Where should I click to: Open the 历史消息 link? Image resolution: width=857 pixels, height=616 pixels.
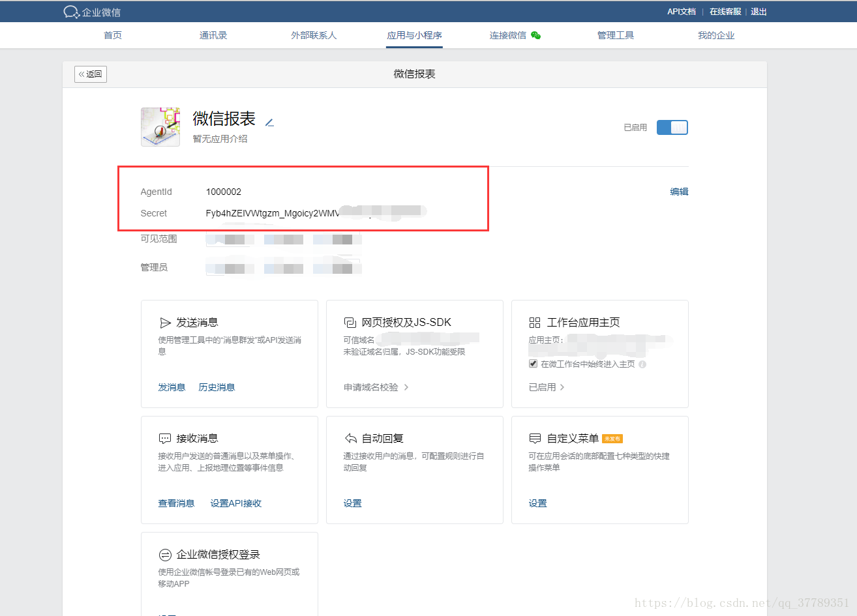[x=217, y=387]
